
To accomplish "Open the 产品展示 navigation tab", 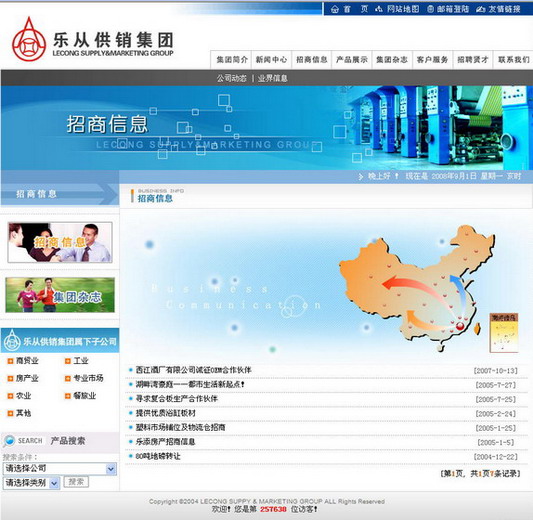I will point(352,60).
